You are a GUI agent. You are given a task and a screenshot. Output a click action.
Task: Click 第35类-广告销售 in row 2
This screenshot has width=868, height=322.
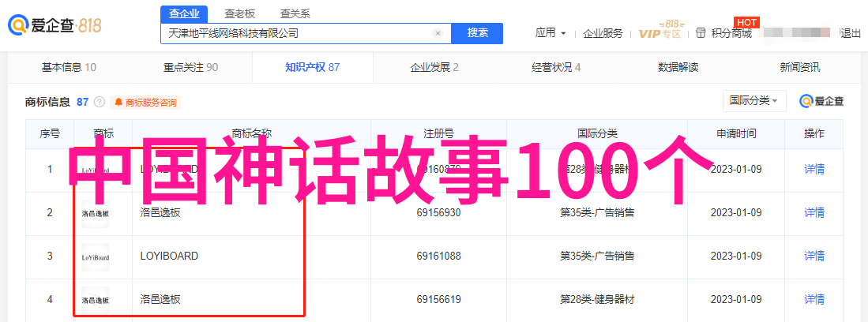[597, 212]
